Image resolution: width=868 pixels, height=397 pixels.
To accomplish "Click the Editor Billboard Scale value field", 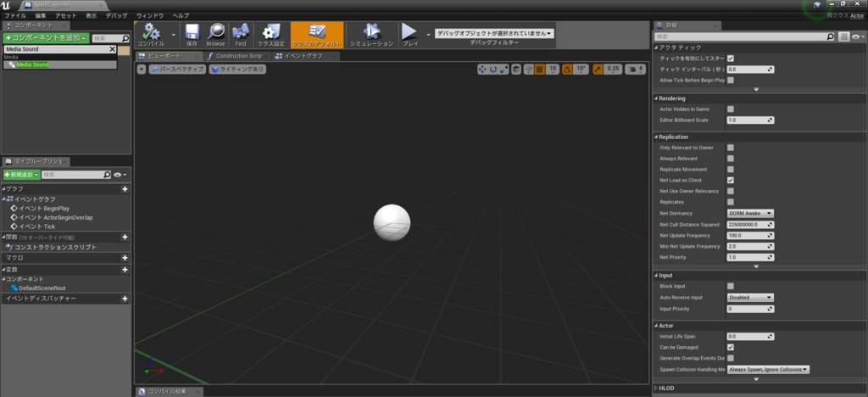I will 750,120.
